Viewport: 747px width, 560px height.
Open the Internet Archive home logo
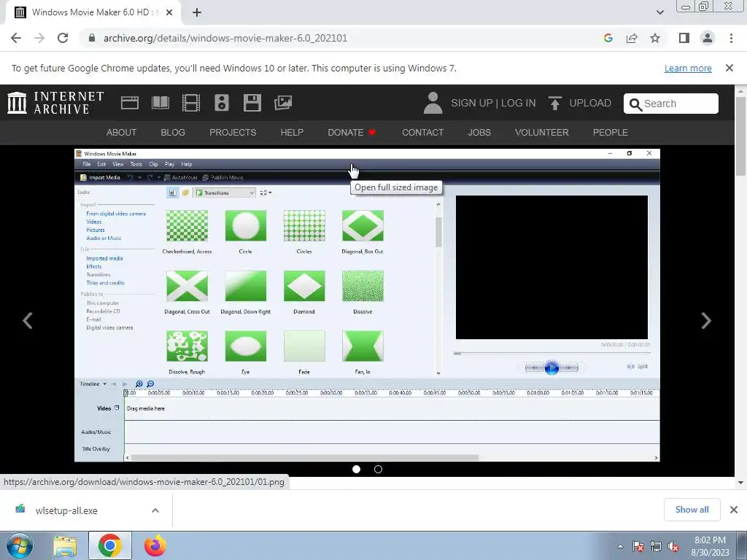pos(55,103)
